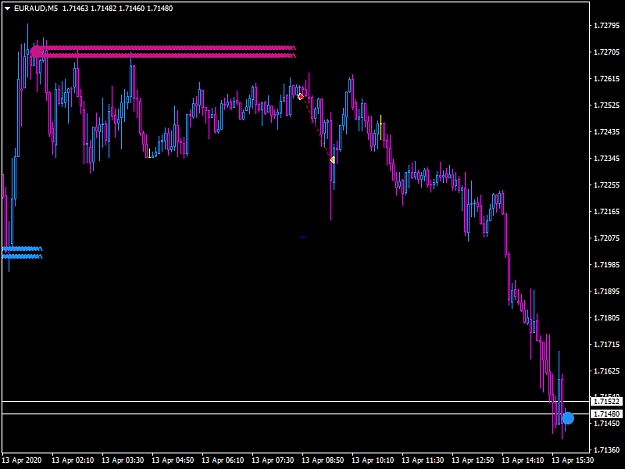Click the 13 Apr 06:10 time label
Viewport: 625px width, 469px height.
[223, 460]
